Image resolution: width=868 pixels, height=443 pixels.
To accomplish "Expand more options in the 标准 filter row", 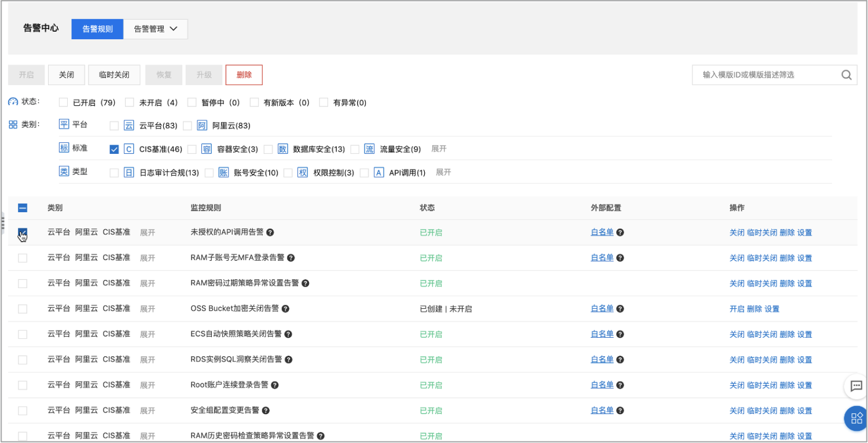I will click(439, 149).
